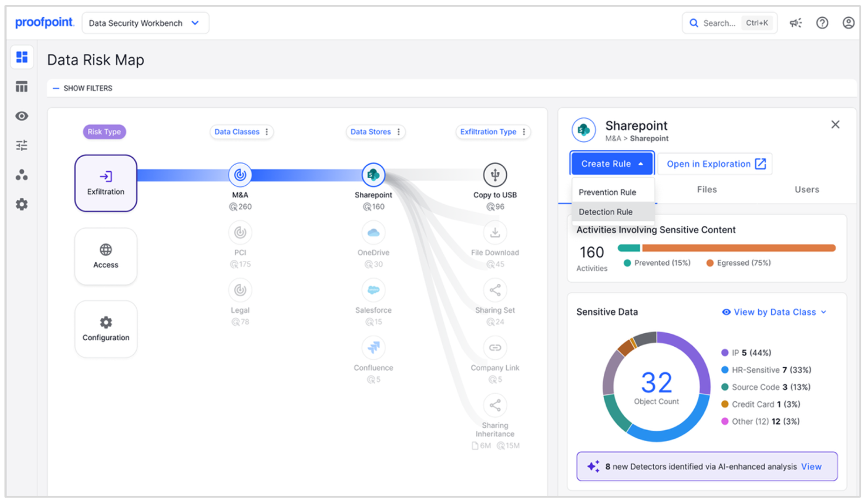Open the settings gear in left sidebar
Viewport: 866px width, 504px height.
click(22, 204)
